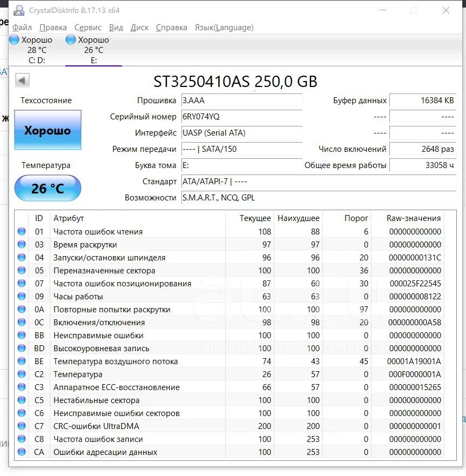Click status orb of C2 Температура row
This screenshot has width=466, height=476.
[x=22, y=374]
